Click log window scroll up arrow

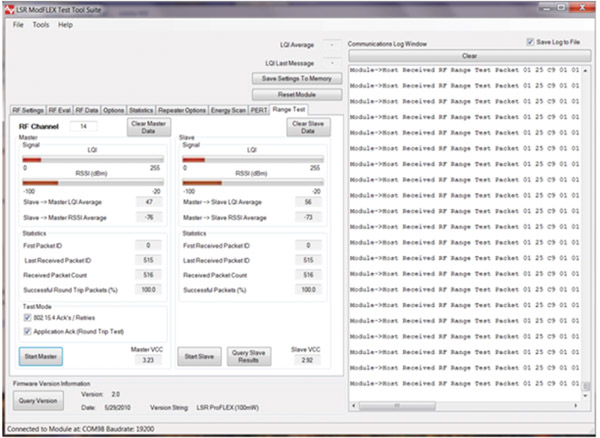coord(585,70)
